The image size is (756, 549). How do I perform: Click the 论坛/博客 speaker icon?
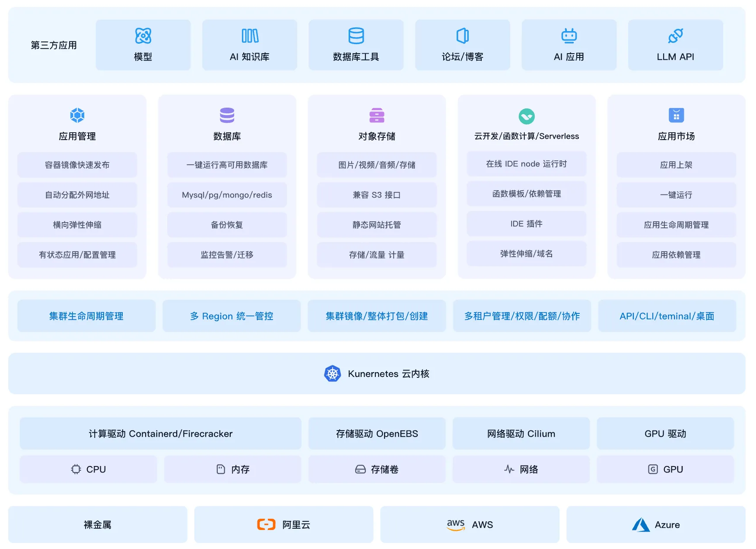pyautogui.click(x=462, y=35)
